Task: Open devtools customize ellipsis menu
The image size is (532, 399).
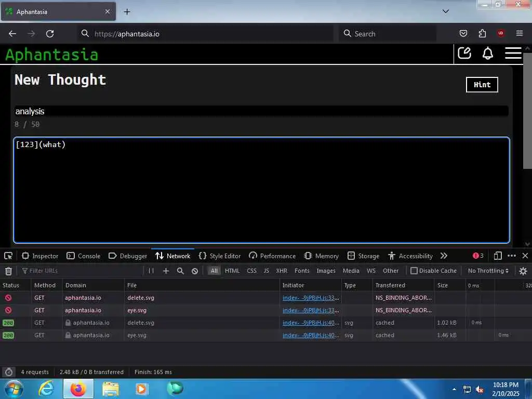Action: click(x=512, y=256)
